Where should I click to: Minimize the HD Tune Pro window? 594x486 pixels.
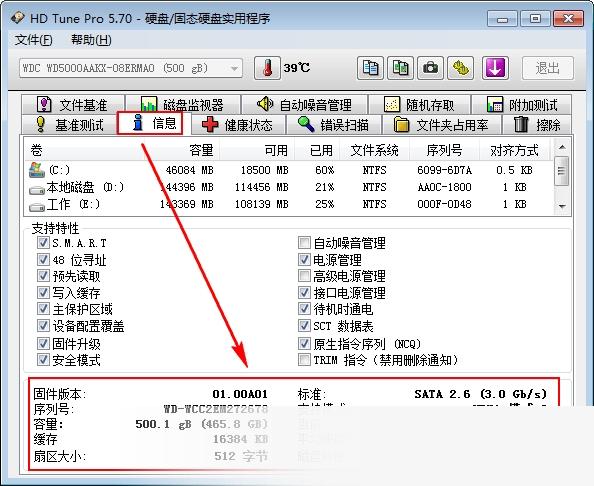[x=502, y=19]
